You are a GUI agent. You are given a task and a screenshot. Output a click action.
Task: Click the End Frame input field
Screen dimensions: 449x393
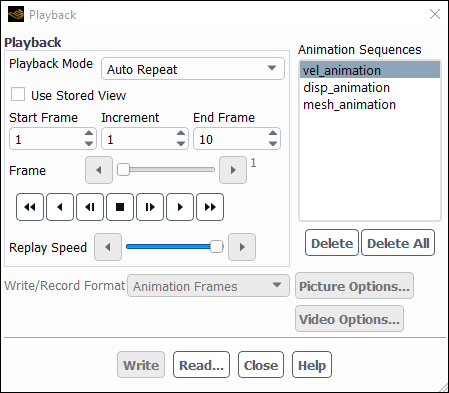coord(231,139)
